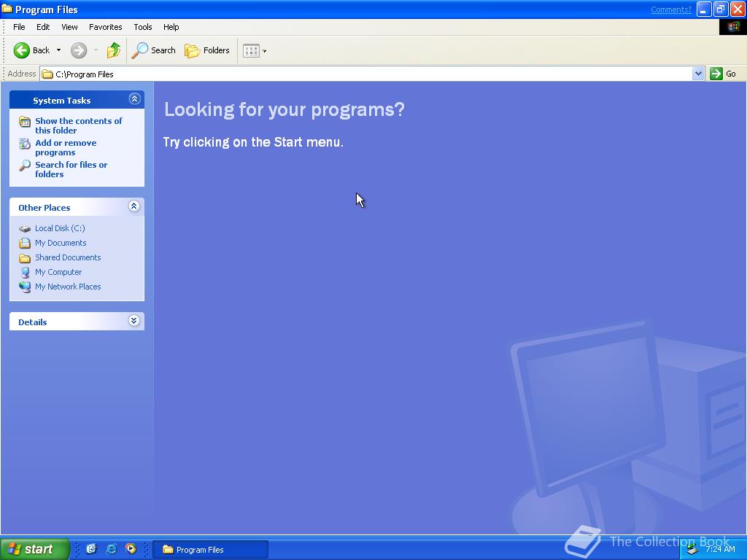Click the system tray hardware icon

pyautogui.click(x=692, y=550)
